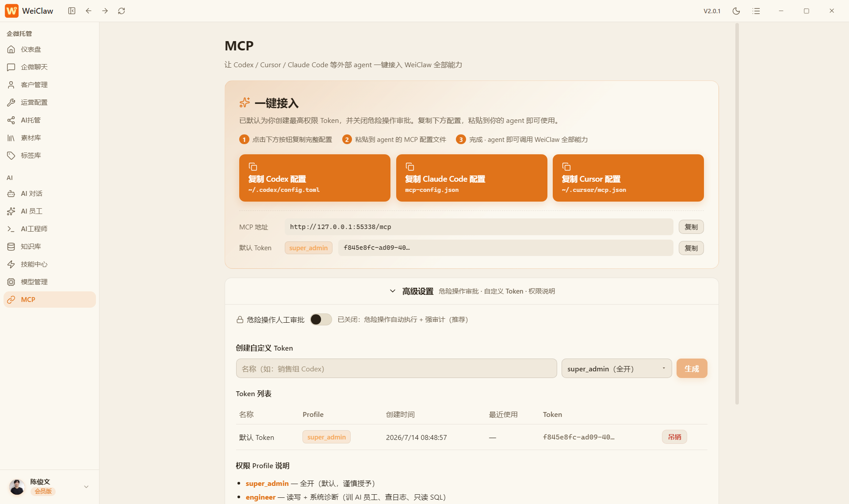
Task: Click the token 名称 input field
Action: pos(396,368)
